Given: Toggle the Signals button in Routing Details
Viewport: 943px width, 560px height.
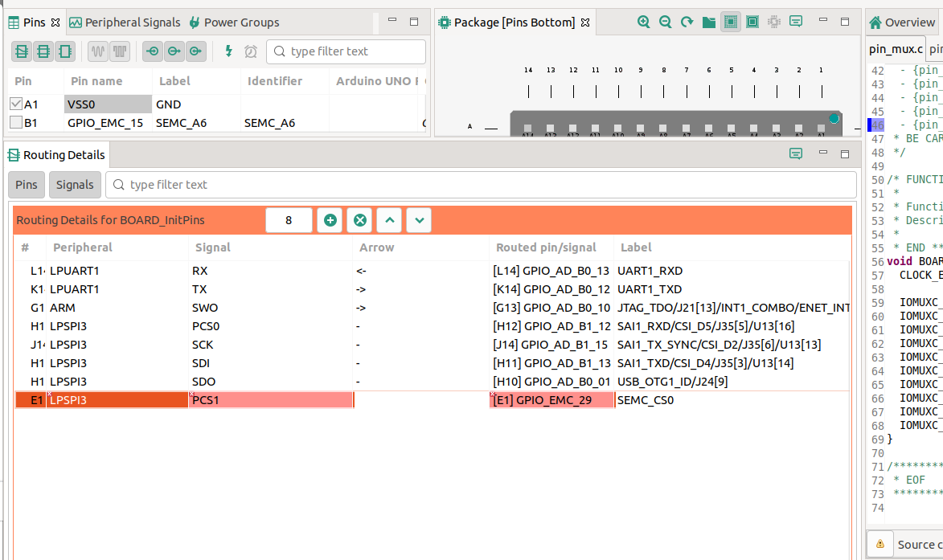Looking at the screenshot, I should (x=76, y=185).
